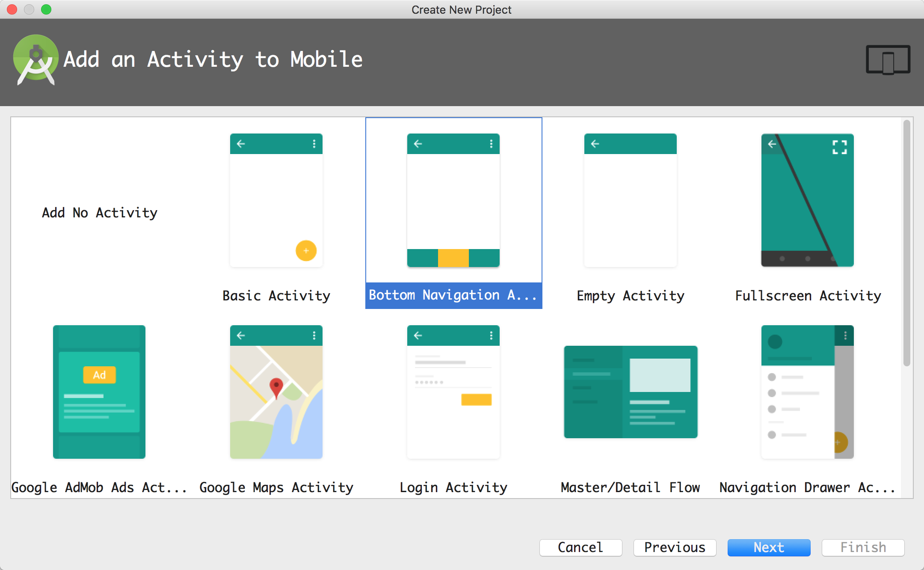Choose the Empty Activity template thumbnail
Screen dimensions: 924x570
[x=631, y=200]
